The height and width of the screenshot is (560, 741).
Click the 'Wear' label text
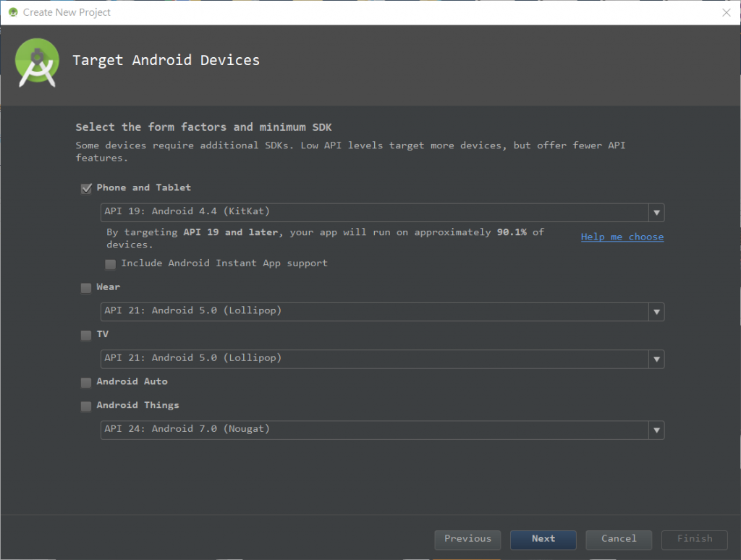pyautogui.click(x=109, y=287)
